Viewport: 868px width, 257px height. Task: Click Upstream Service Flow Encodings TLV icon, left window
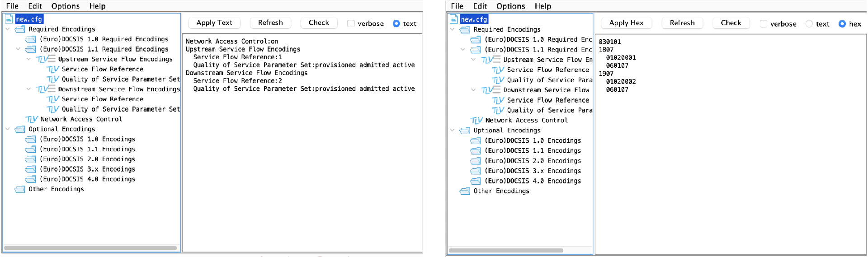coord(46,59)
